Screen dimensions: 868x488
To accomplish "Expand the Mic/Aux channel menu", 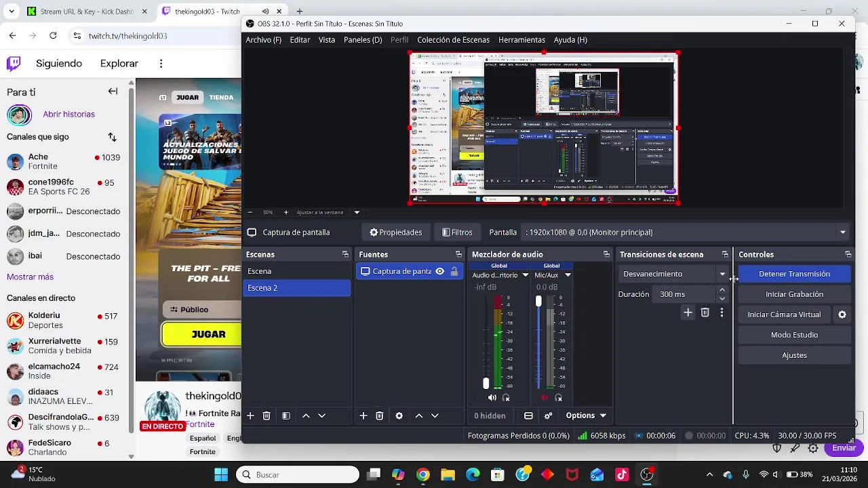I will tap(568, 275).
